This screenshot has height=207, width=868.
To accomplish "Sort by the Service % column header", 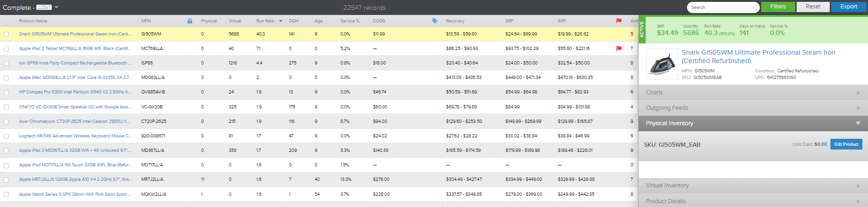I will pos(350,21).
